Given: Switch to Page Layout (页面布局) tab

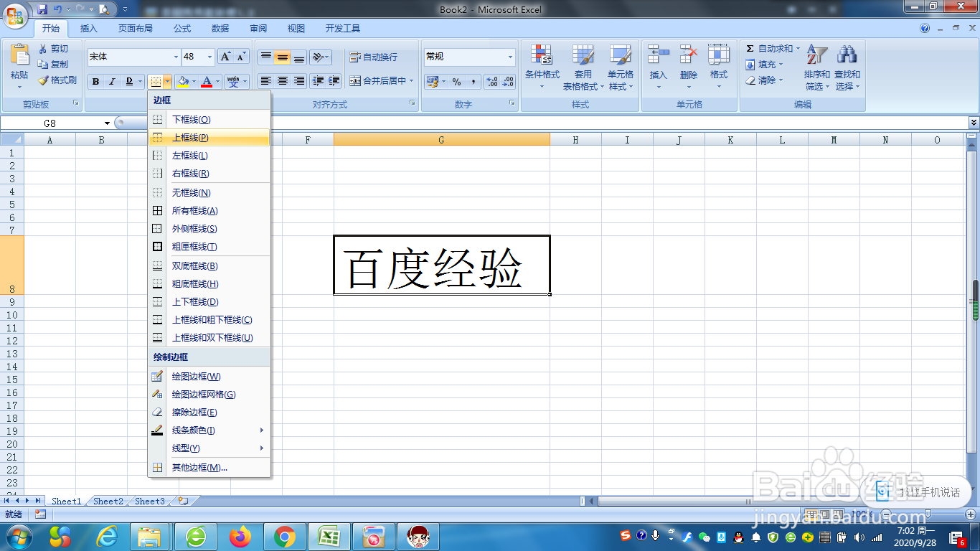Looking at the screenshot, I should point(136,29).
